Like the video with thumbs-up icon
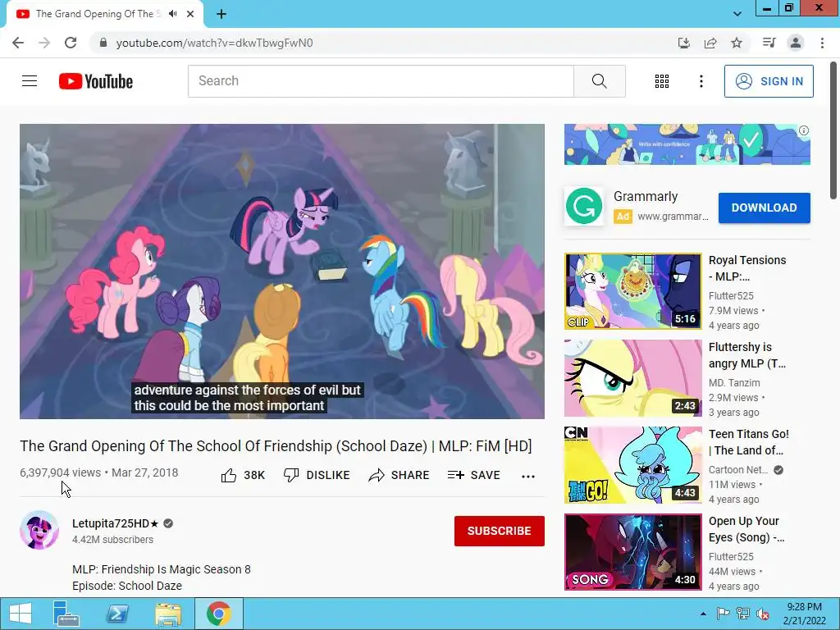This screenshot has width=840, height=630. point(229,475)
